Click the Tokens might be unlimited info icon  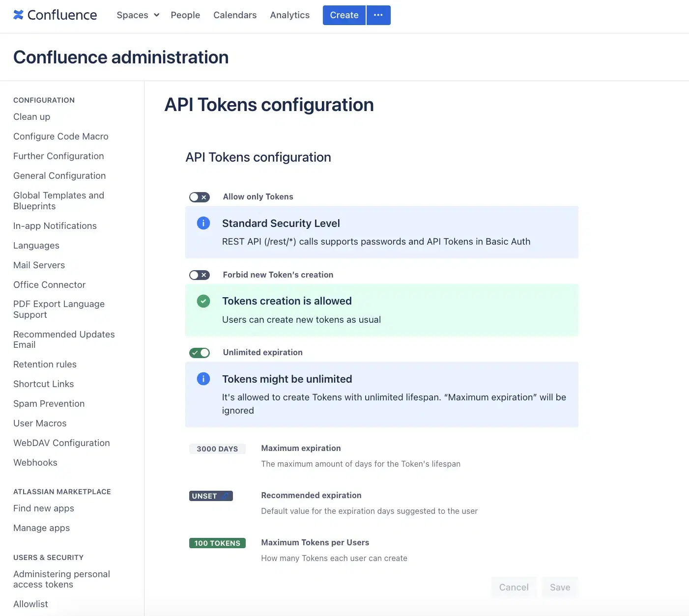tap(203, 379)
